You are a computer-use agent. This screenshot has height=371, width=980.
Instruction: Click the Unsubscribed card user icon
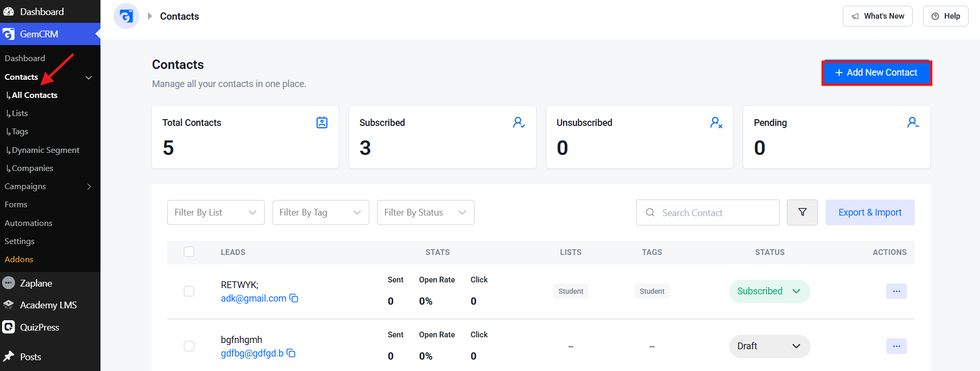click(x=716, y=123)
